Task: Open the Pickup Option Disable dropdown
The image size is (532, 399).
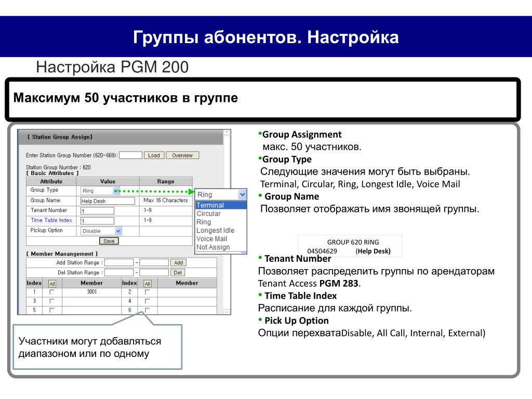Action: (x=101, y=231)
